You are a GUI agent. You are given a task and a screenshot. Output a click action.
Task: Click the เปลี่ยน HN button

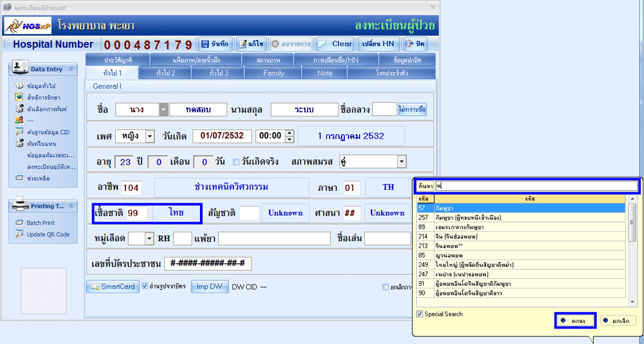[x=378, y=44]
